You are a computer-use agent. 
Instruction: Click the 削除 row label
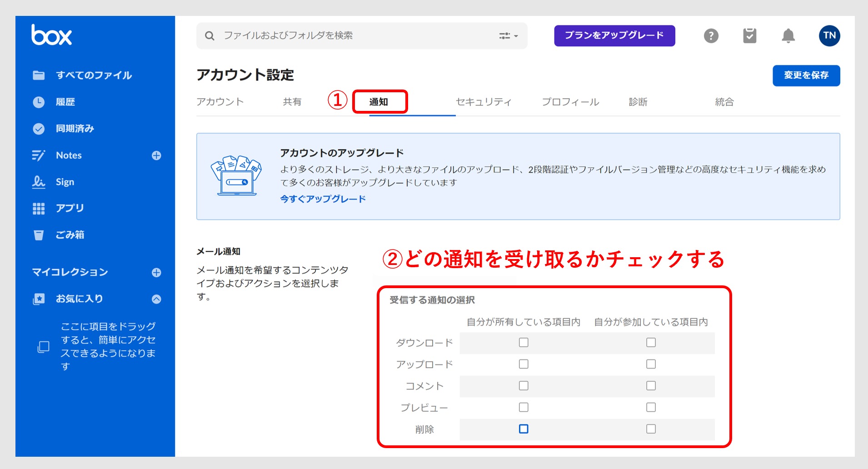(424, 429)
